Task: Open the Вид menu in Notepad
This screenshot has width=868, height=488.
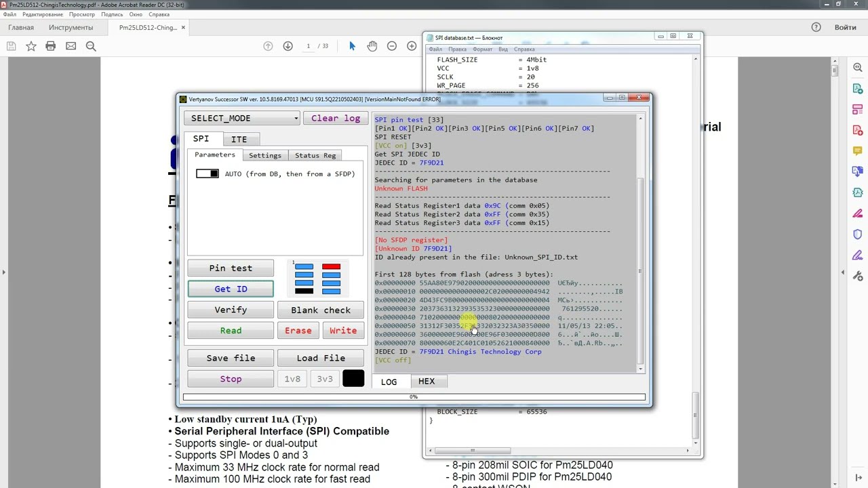Action: [503, 49]
